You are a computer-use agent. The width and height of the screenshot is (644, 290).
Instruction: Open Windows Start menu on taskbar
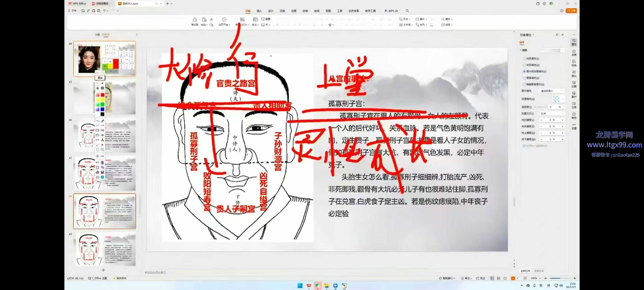[300, 285]
